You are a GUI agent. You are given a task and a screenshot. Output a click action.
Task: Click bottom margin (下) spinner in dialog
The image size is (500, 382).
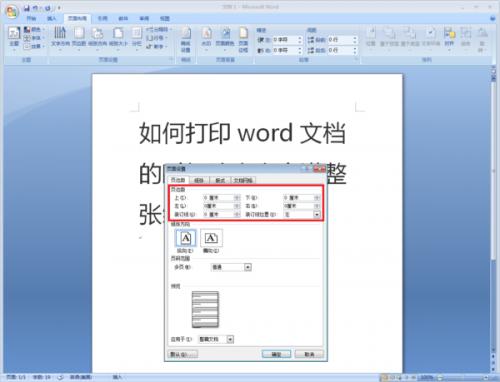coord(317,198)
